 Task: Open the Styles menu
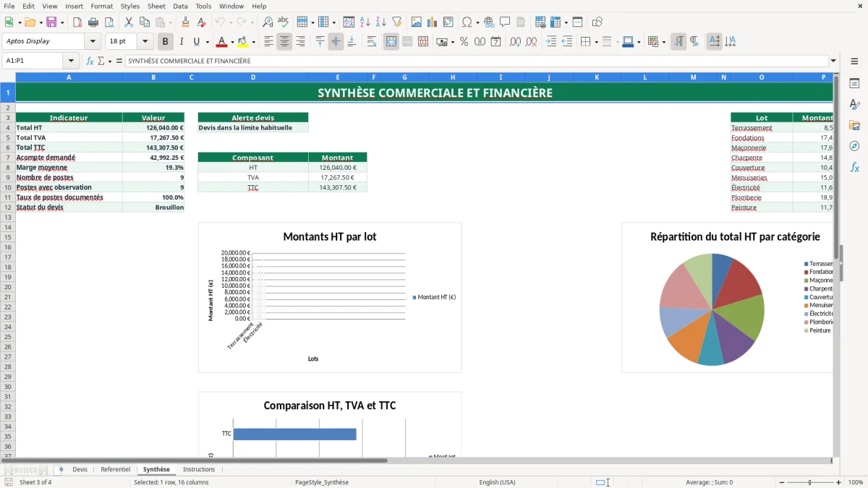pyautogui.click(x=130, y=6)
